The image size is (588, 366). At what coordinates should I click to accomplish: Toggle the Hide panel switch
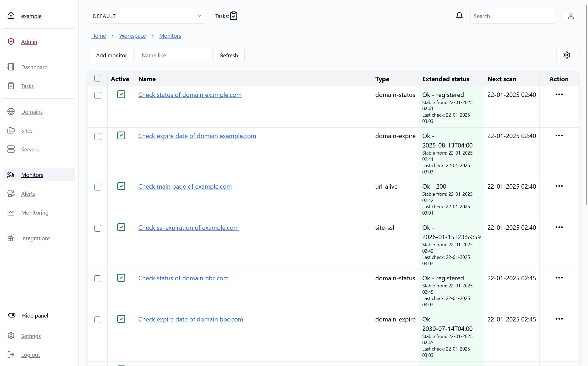12,315
